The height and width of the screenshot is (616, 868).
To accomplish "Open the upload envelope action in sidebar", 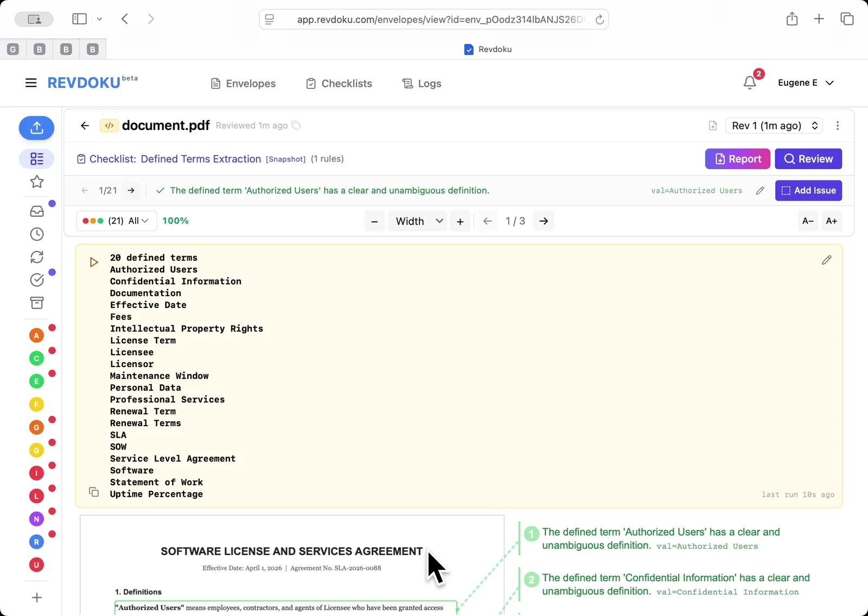I will [36, 128].
